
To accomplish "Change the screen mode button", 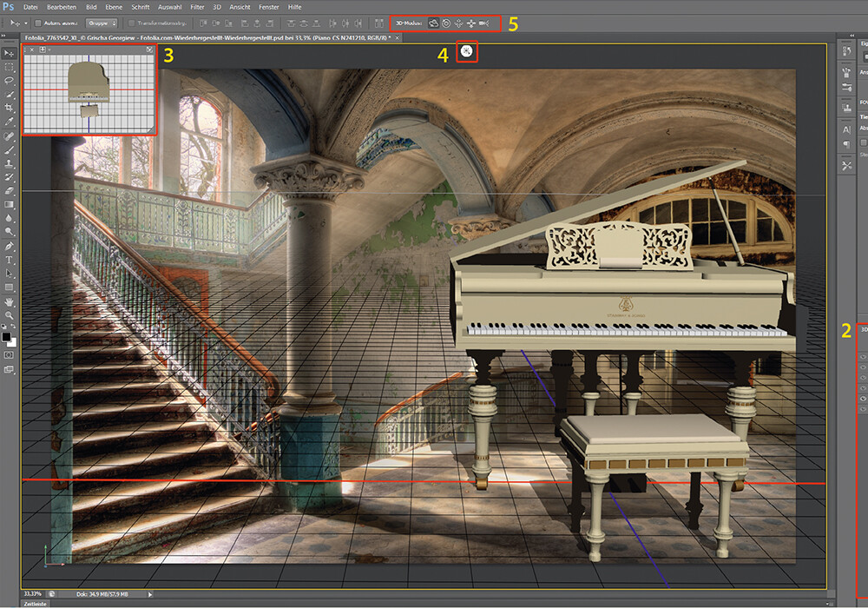I will [x=9, y=369].
